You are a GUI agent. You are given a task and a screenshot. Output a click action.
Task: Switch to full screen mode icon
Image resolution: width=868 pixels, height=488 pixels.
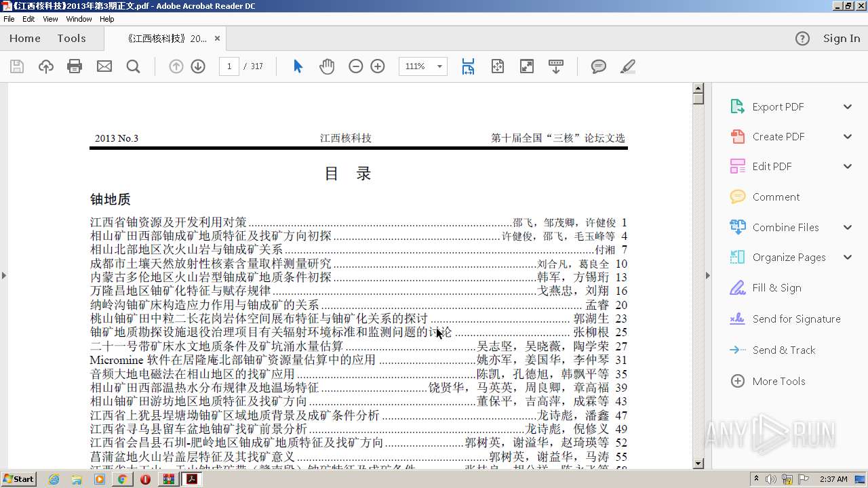pyautogui.click(x=527, y=66)
